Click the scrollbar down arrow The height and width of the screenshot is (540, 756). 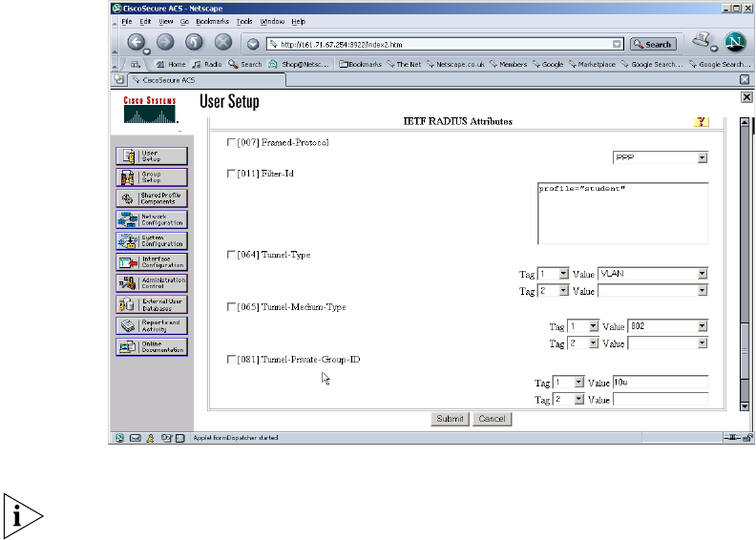745,406
